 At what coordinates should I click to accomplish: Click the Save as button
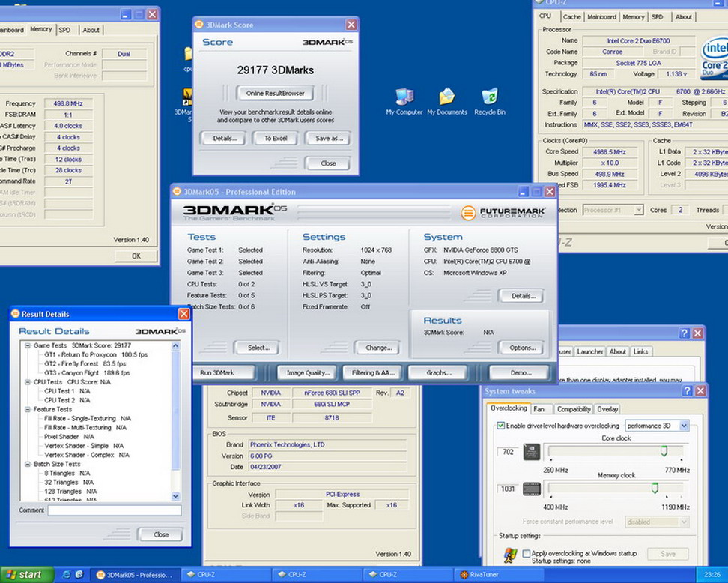pyautogui.click(x=328, y=139)
